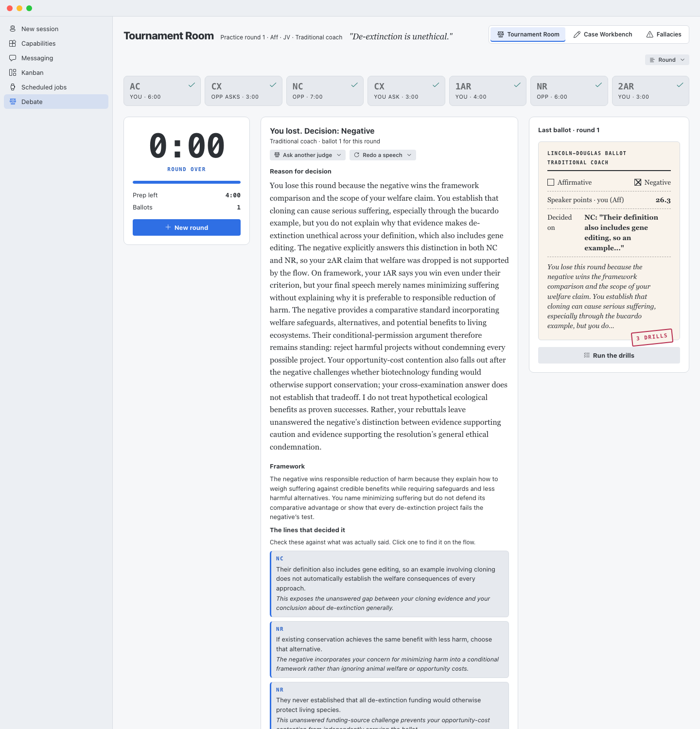Open Scheduled jobs from the sidebar
Screen dimensions: 700x729
coord(56,87)
